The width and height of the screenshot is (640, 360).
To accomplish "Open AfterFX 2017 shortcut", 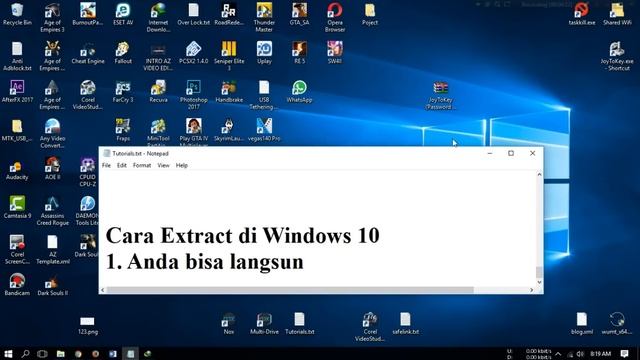I will click(17, 92).
